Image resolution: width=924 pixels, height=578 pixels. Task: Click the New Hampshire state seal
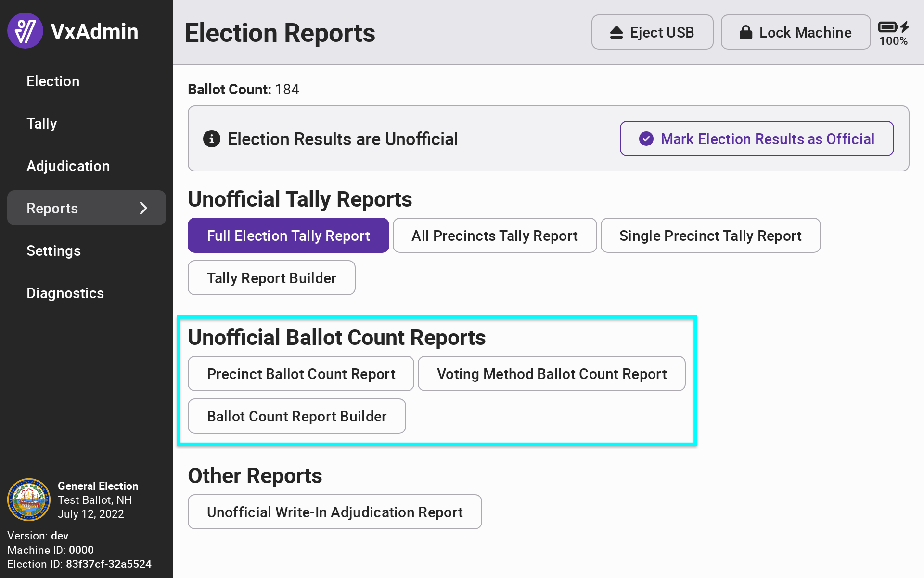[29, 499]
